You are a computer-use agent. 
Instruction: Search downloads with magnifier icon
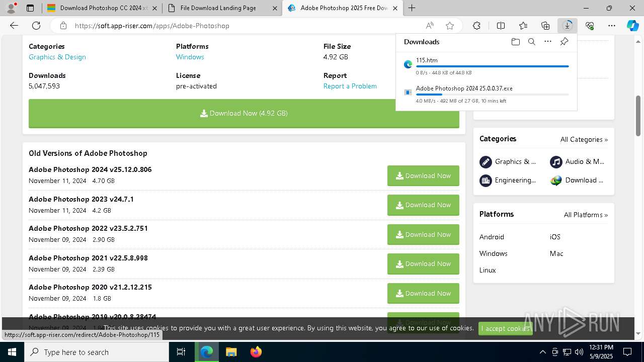click(x=531, y=42)
